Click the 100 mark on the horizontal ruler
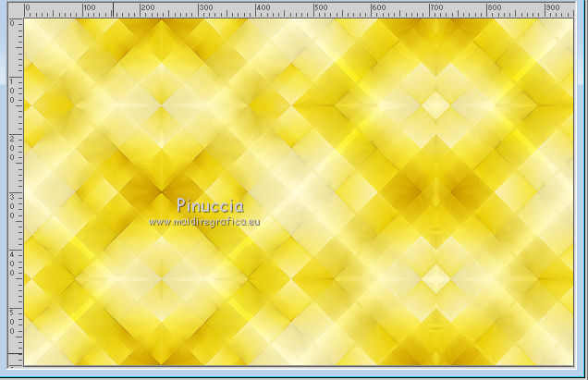Screen dimensions: 588x380 pos(90,7)
